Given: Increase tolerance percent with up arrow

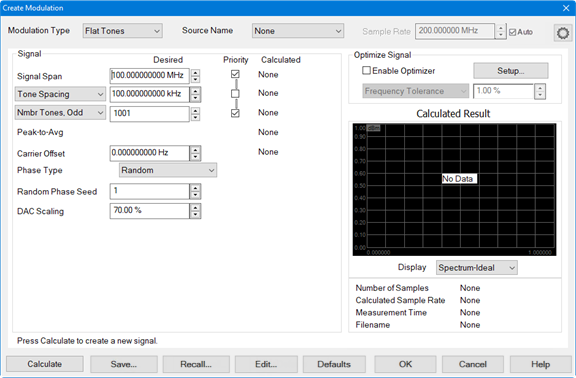Looking at the screenshot, I should pos(540,88).
